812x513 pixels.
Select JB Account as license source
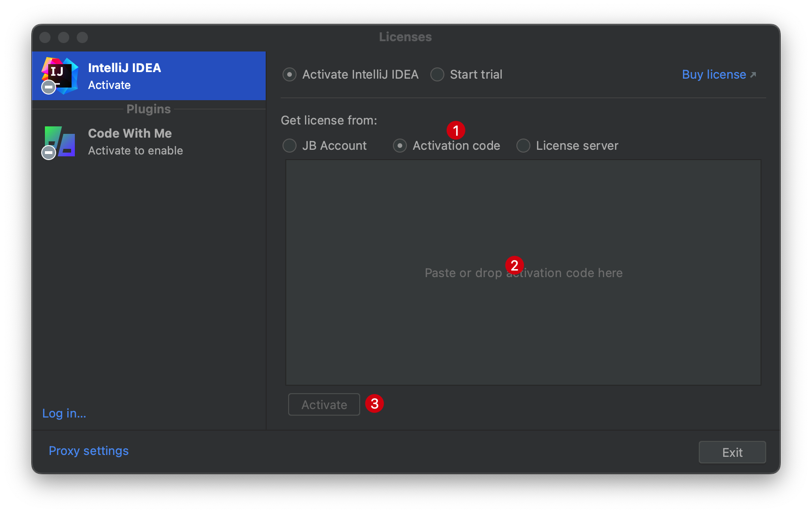coord(290,146)
